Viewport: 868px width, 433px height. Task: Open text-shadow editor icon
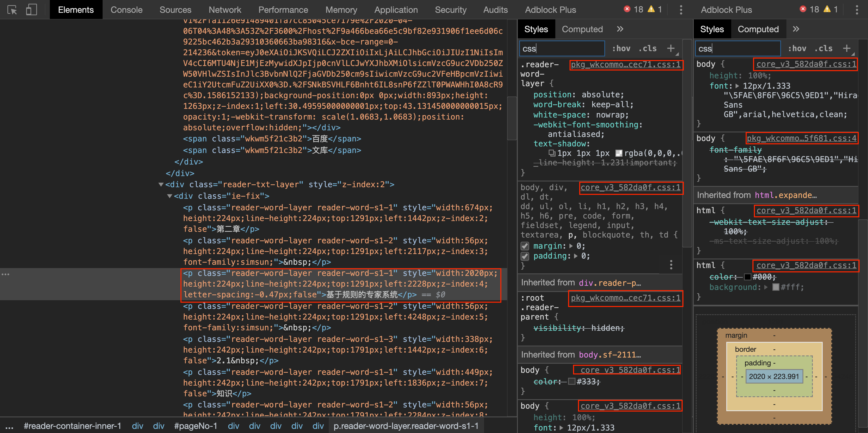[x=552, y=153]
